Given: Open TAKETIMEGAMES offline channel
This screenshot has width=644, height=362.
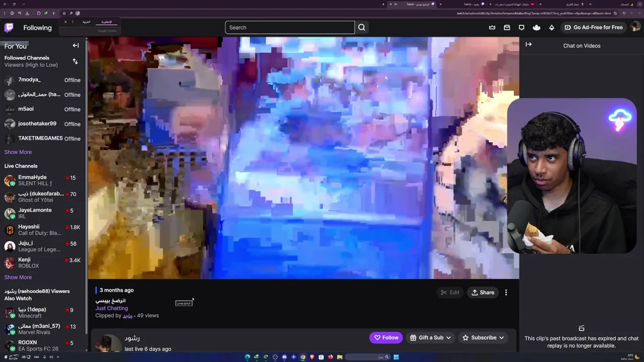Looking at the screenshot, I should coord(43,138).
